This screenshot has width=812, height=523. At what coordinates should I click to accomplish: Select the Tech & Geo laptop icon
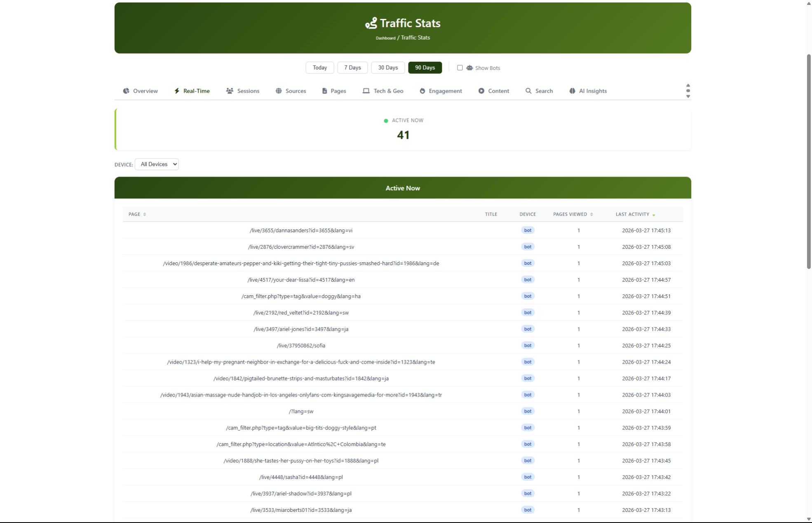(365, 91)
